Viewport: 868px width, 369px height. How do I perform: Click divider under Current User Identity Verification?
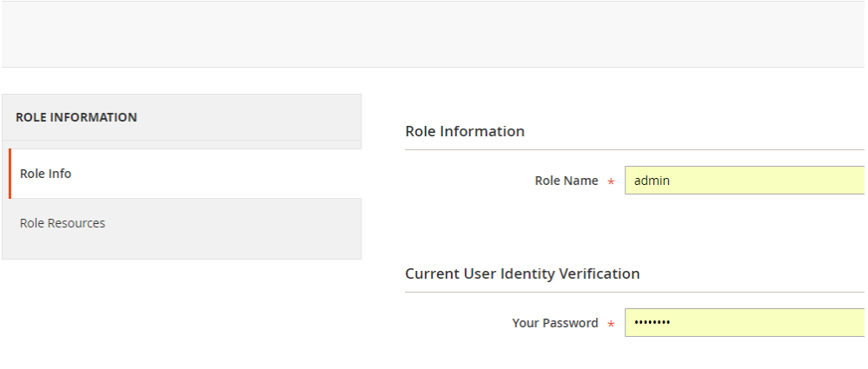point(634,292)
